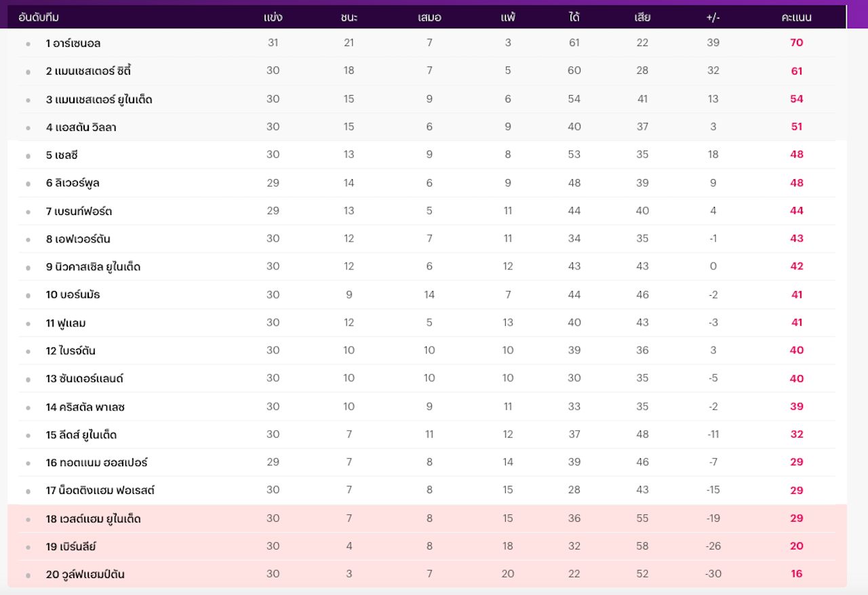The width and height of the screenshot is (868, 595).
Task: Click the gray dot beside ลิเวอร์พูล
Action: pos(28,184)
